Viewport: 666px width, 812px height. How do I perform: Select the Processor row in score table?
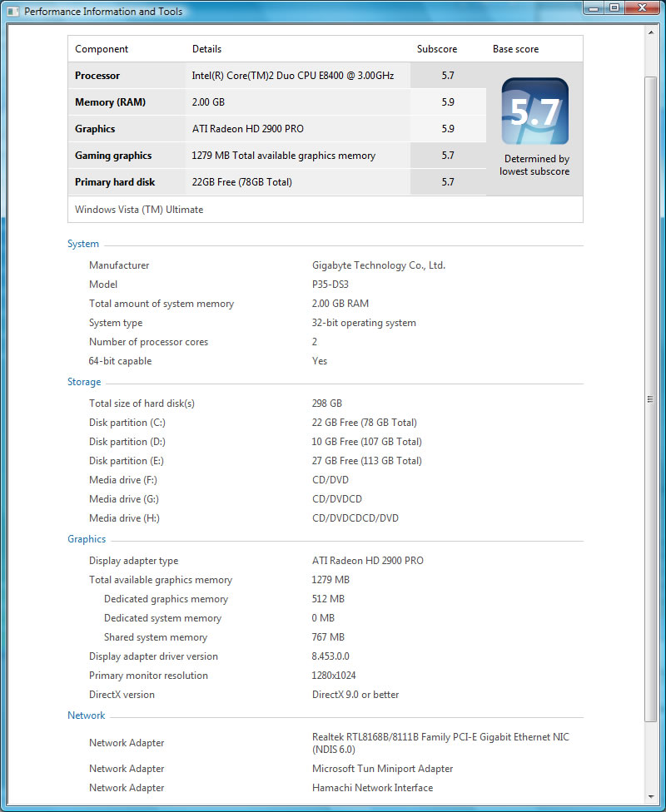pyautogui.click(x=97, y=76)
